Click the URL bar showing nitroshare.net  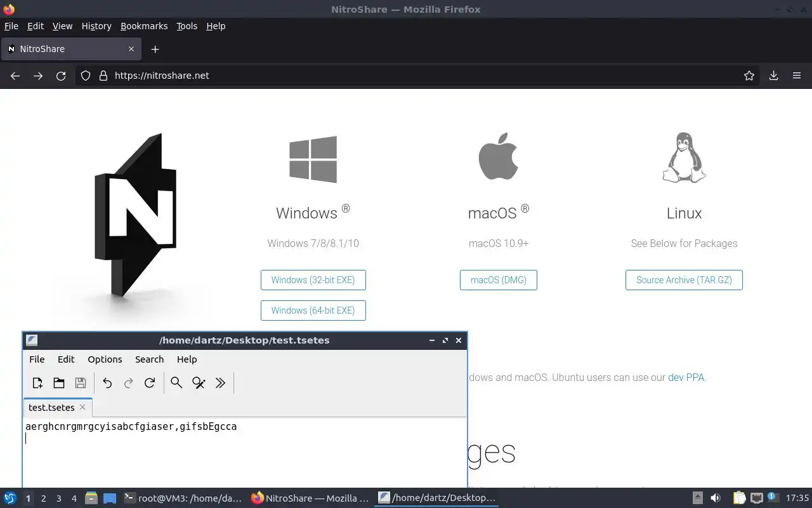click(x=419, y=76)
